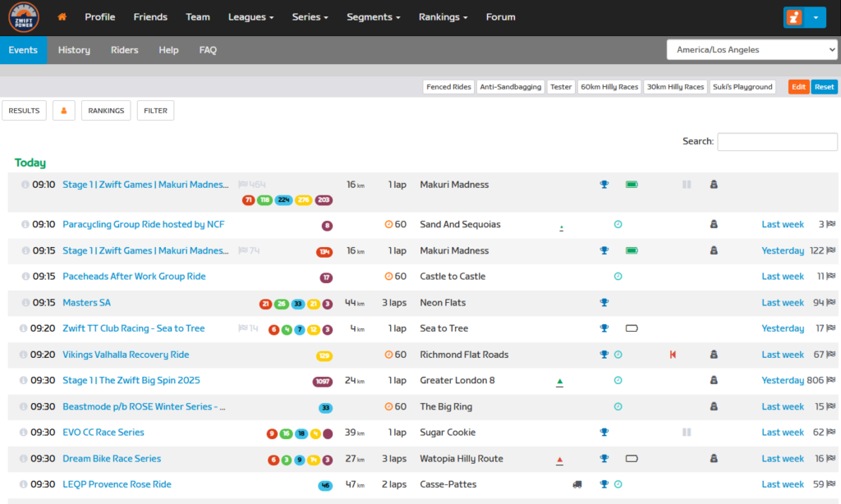Image resolution: width=841 pixels, height=504 pixels.
Task: Click the green battery icon in first Makuri row
Action: (632, 185)
